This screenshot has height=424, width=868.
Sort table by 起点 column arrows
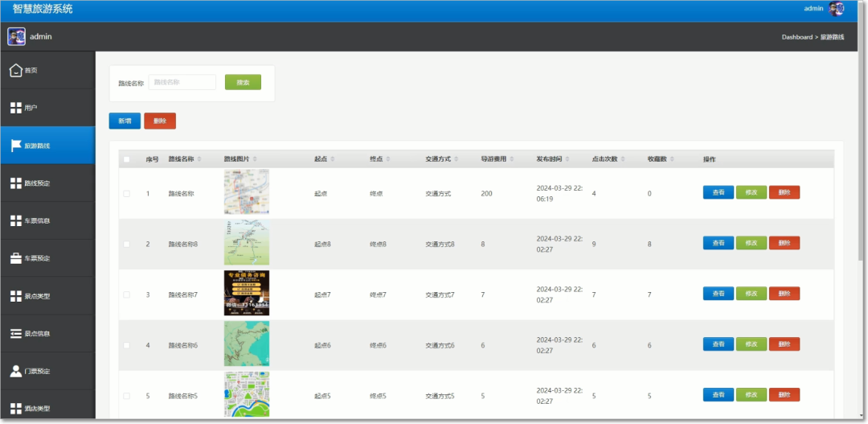[333, 159]
